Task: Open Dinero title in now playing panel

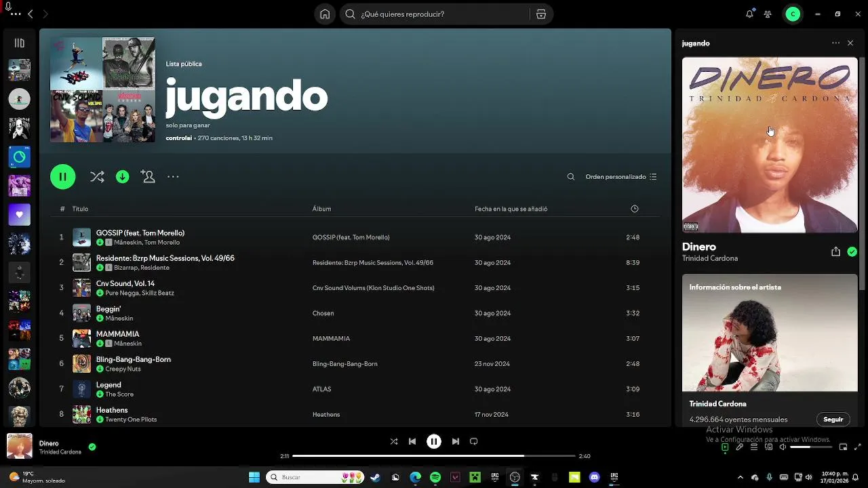Action: pos(699,247)
